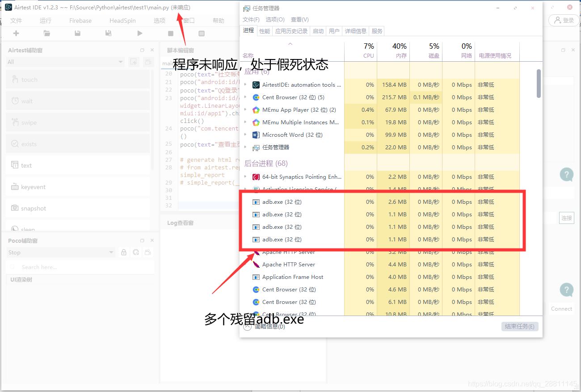581x392 pixels.
Task: Select the exists command
Action: (x=78, y=144)
